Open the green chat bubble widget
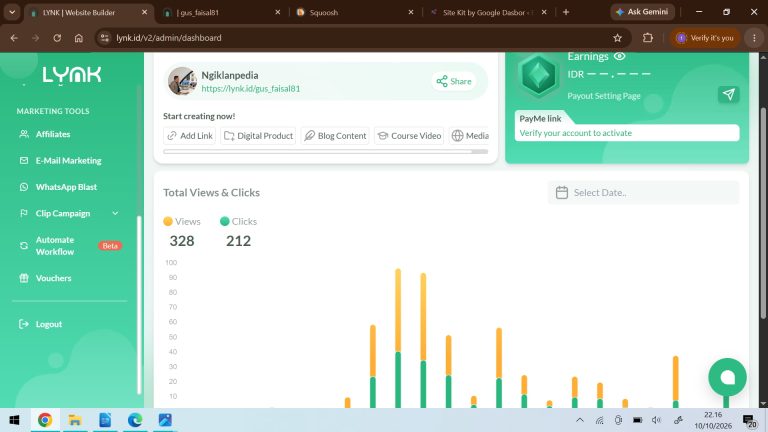Image resolution: width=768 pixels, height=432 pixels. coord(727,377)
